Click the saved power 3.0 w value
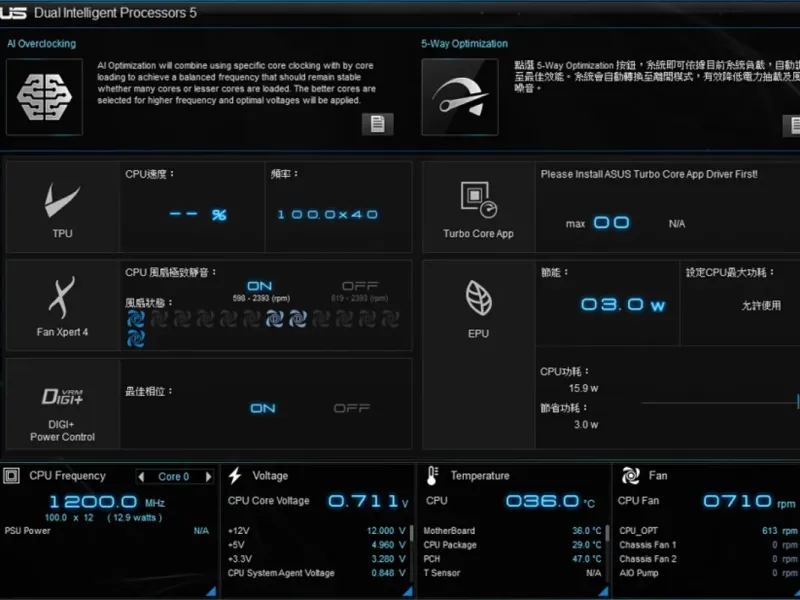Viewport: 800px width, 600px height. coord(586,424)
